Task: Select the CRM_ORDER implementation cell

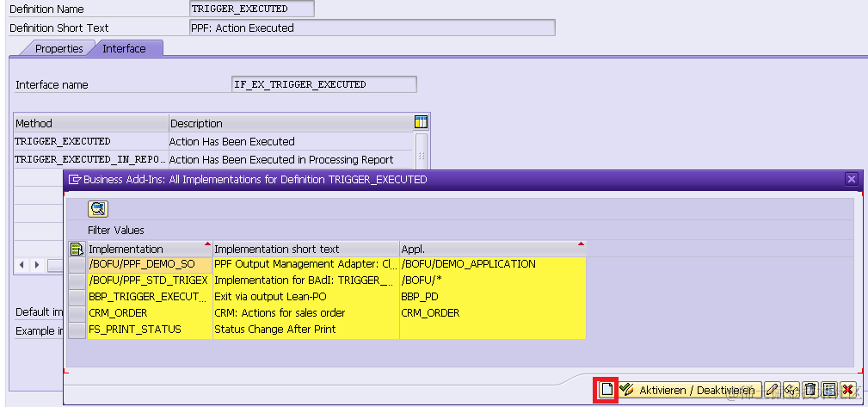Action: pos(150,313)
